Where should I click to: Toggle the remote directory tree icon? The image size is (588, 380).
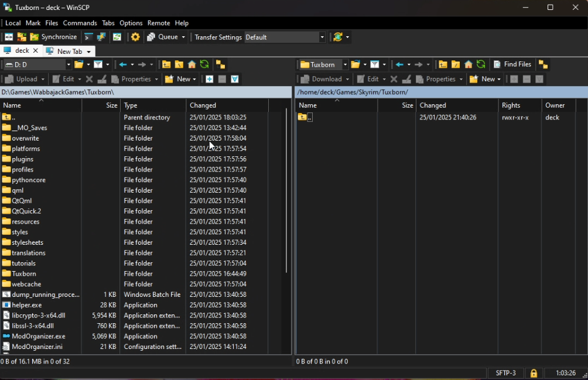[543, 64]
